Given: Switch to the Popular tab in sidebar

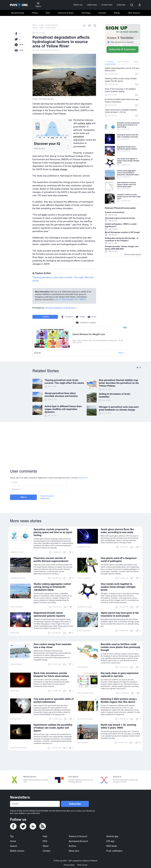Looking at the screenshot, I should tap(136, 62).
